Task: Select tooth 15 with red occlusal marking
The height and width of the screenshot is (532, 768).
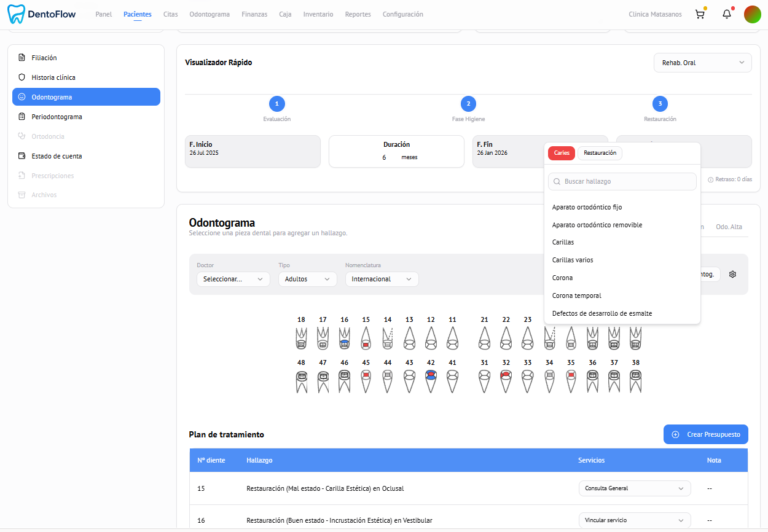Action: click(x=366, y=338)
